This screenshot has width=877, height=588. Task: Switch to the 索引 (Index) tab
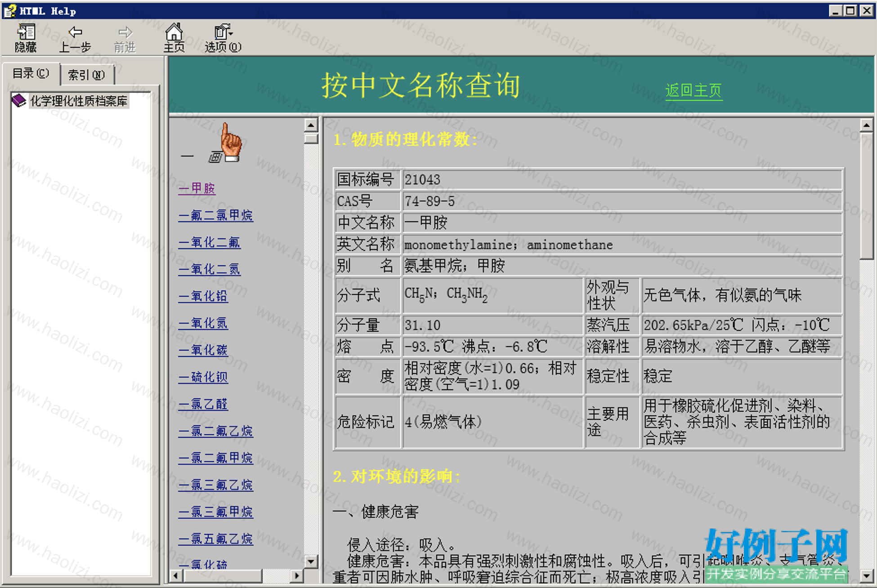[86, 75]
